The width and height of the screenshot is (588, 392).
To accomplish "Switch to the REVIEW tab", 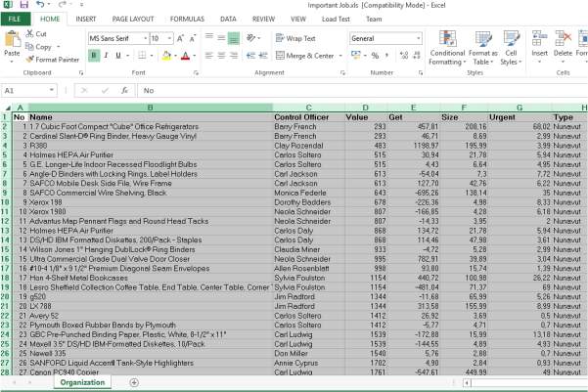I will pos(263,19).
